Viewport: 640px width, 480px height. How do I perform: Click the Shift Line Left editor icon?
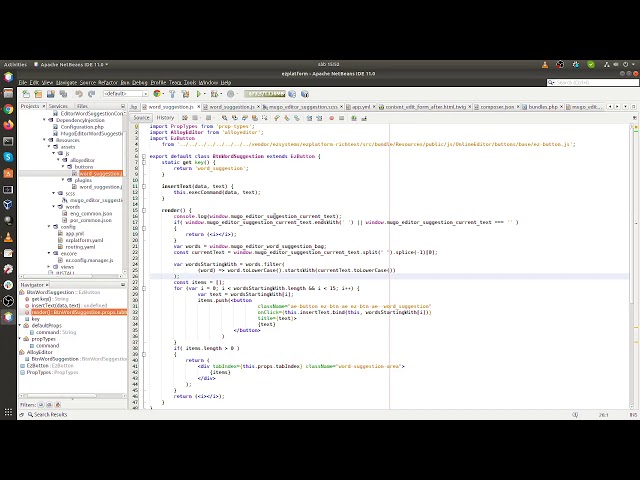[x=309, y=118]
